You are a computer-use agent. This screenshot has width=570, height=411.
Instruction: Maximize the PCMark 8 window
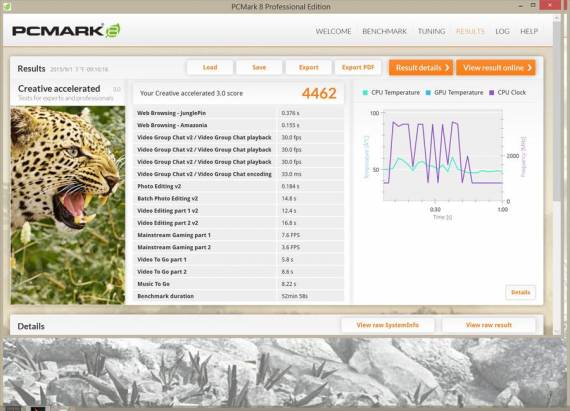(533, 5)
